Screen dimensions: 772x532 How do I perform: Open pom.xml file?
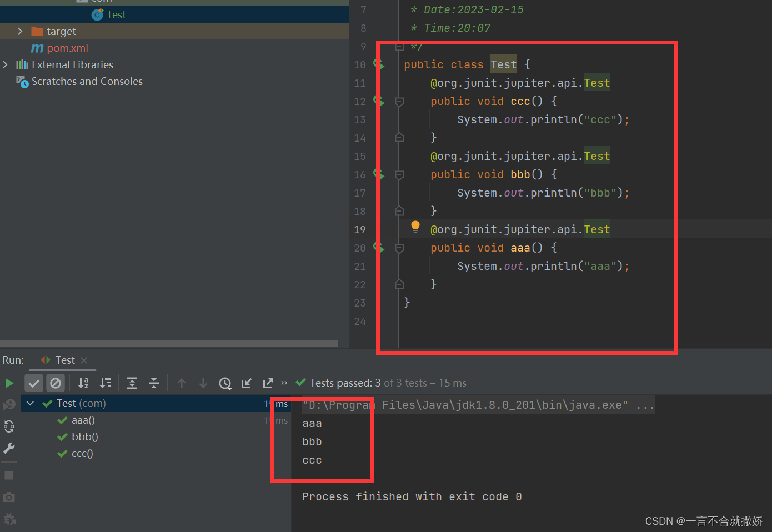click(x=67, y=48)
